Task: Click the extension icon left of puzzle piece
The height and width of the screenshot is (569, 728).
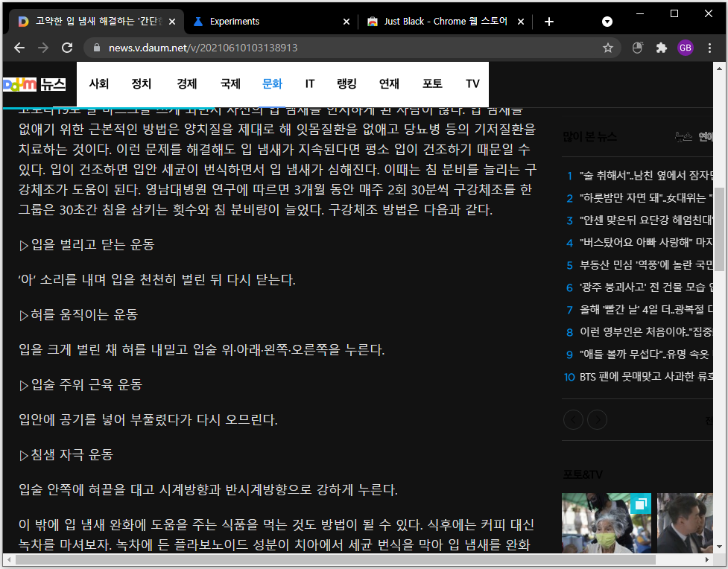Action: 637,48
